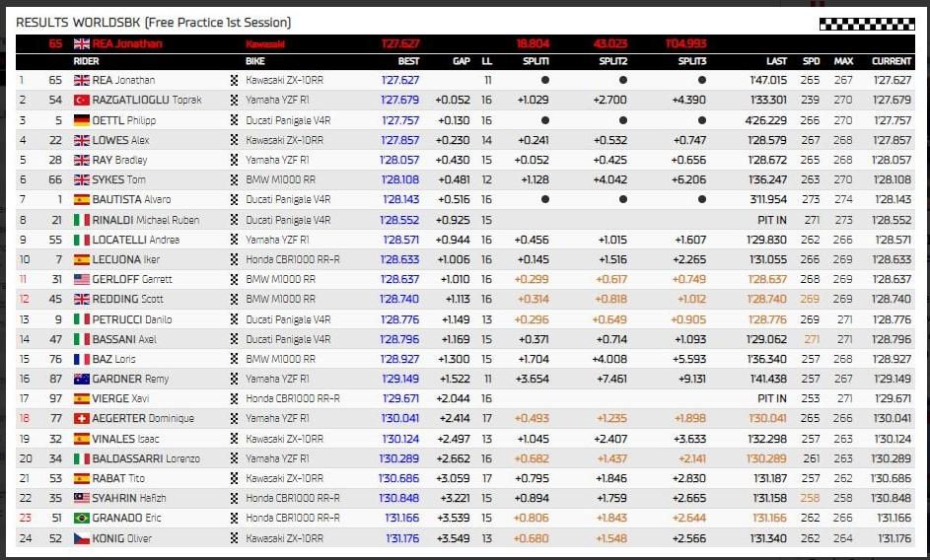Screen dimensions: 930x560
Task: Click the BEST column header
Action: click(x=408, y=61)
